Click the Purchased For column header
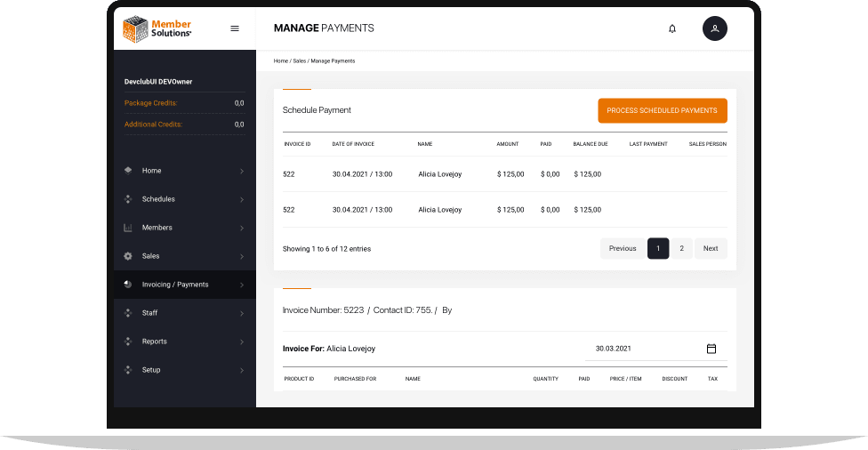868x450 pixels. (x=356, y=379)
